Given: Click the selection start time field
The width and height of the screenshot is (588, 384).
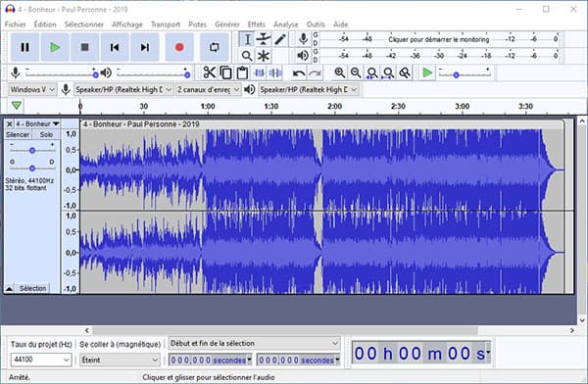Looking at the screenshot, I should [211, 360].
